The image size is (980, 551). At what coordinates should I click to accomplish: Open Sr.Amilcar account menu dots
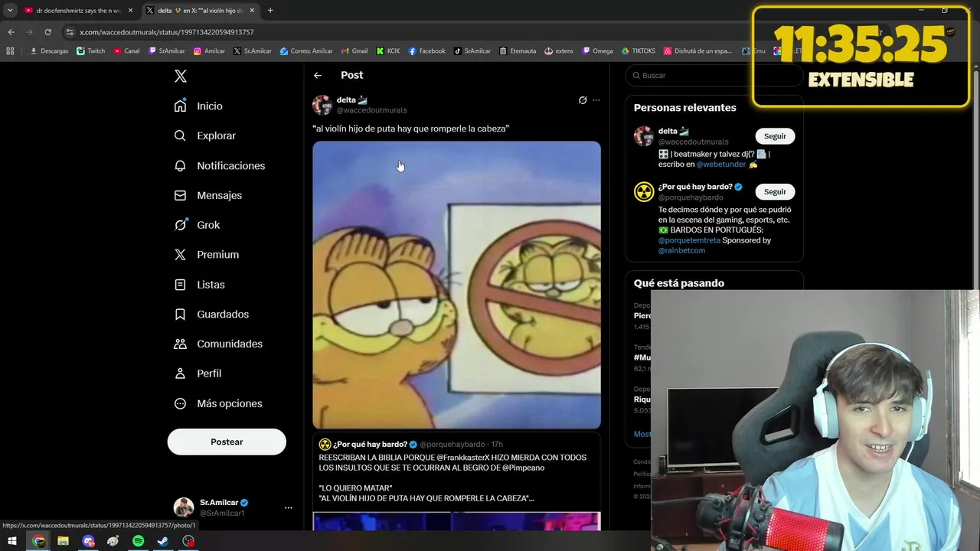pyautogui.click(x=289, y=507)
